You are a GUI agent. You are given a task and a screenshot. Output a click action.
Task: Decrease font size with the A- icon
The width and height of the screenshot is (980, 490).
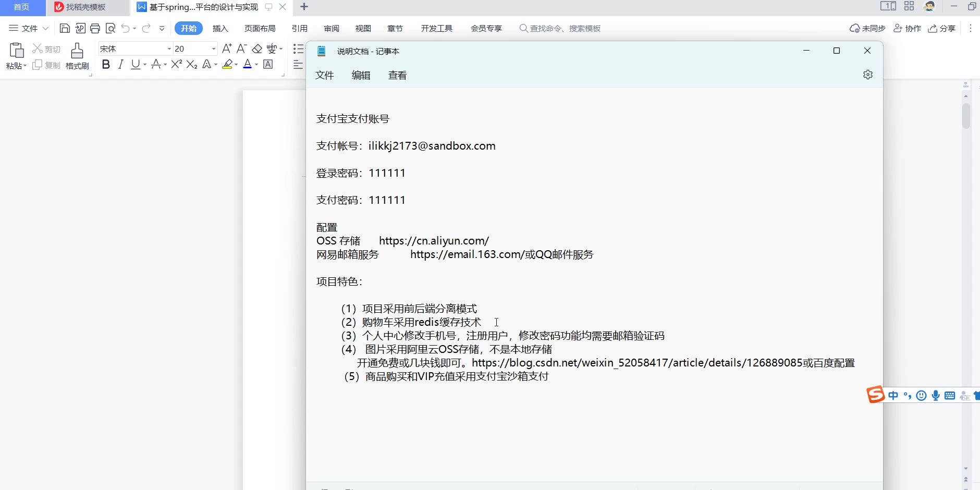point(241,48)
